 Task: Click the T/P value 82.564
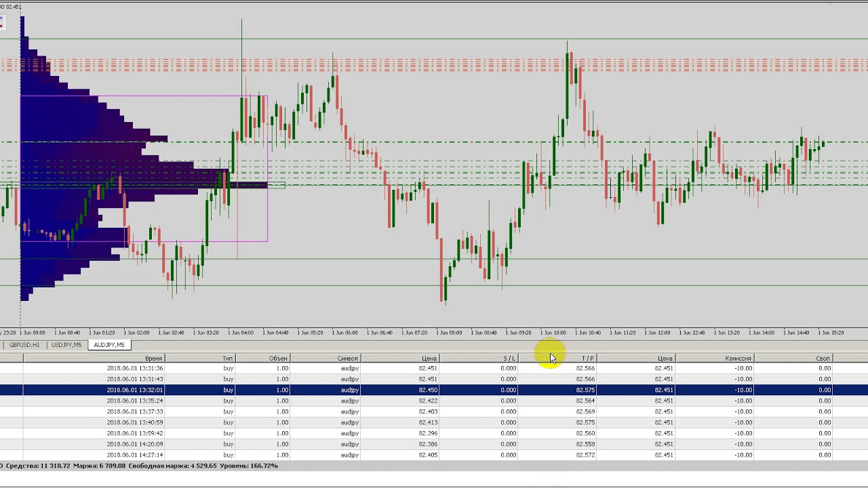pos(585,401)
